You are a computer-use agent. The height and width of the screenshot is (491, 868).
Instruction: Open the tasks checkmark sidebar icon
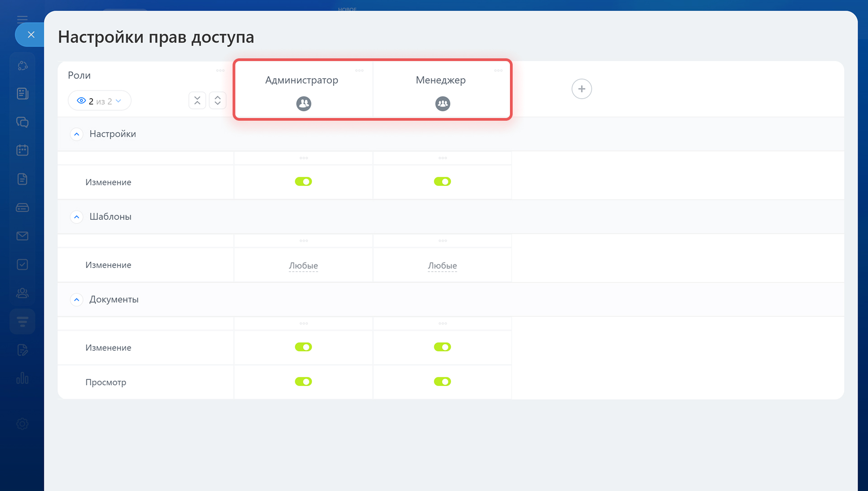click(22, 264)
